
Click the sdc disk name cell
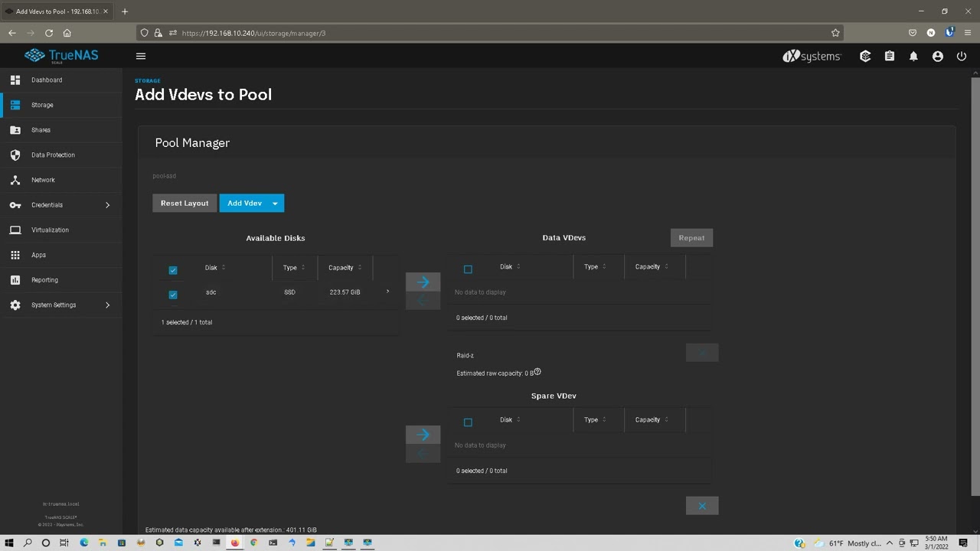click(x=211, y=292)
